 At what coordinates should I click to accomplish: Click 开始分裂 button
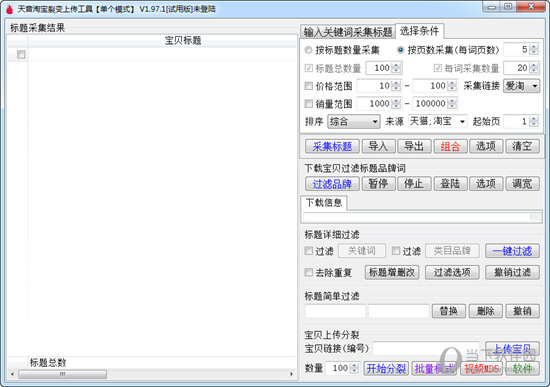[386, 368]
